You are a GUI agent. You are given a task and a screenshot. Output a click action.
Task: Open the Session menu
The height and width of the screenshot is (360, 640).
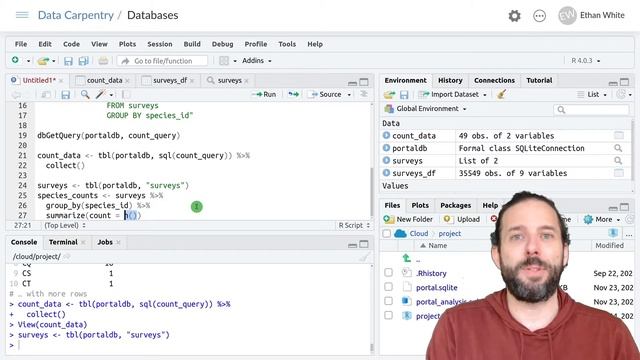(x=160, y=44)
